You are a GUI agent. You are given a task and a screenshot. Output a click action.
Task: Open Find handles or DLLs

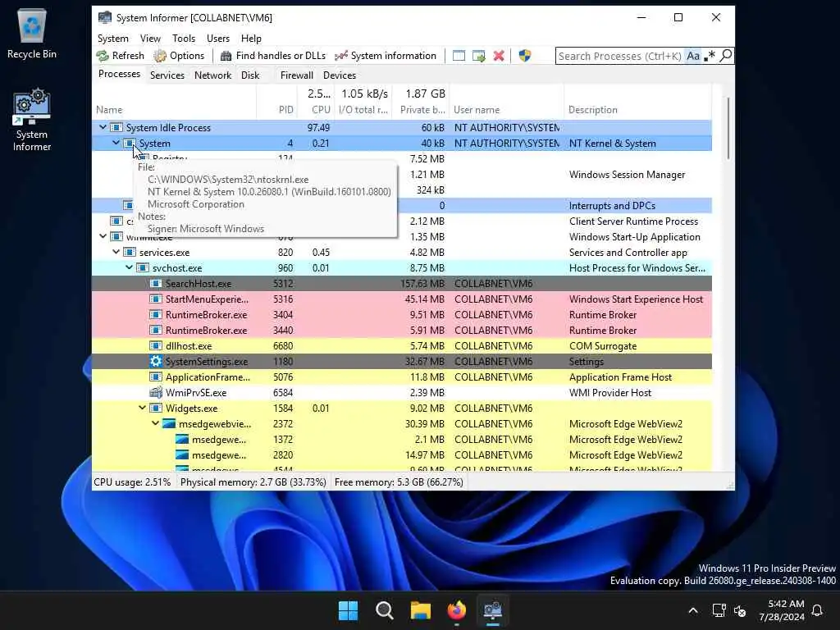pos(273,56)
